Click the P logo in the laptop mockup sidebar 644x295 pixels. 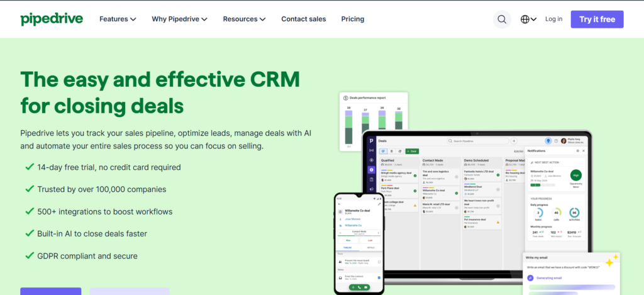pyautogui.click(x=371, y=141)
